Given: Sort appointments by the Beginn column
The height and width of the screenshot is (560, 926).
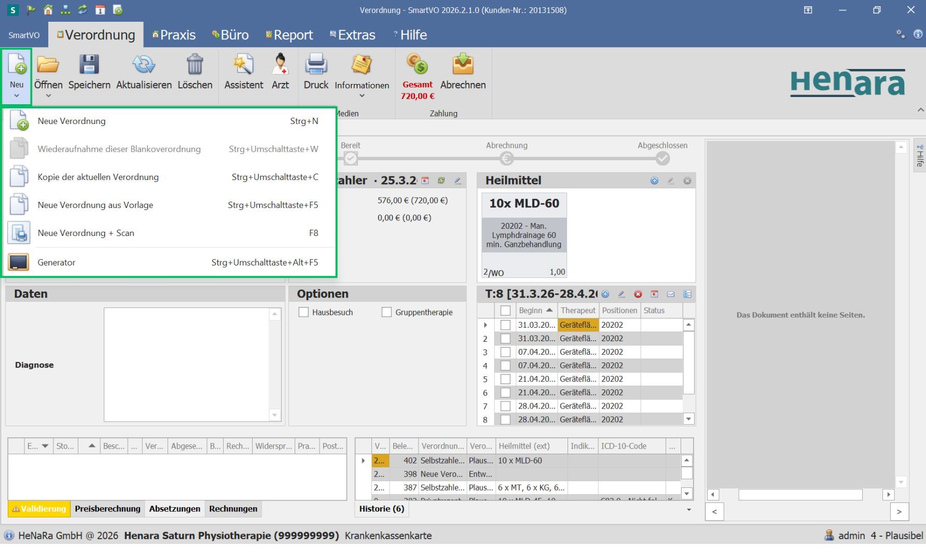Looking at the screenshot, I should 536,311.
